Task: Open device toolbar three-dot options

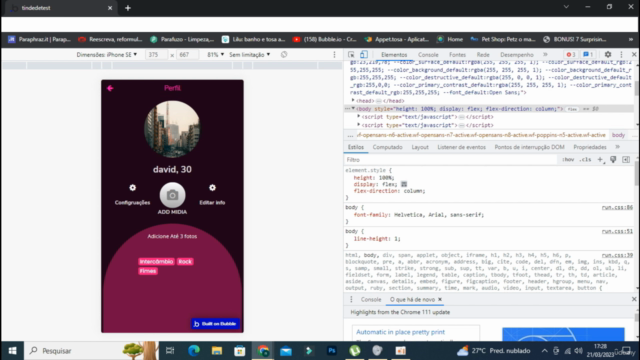Action: [334, 55]
